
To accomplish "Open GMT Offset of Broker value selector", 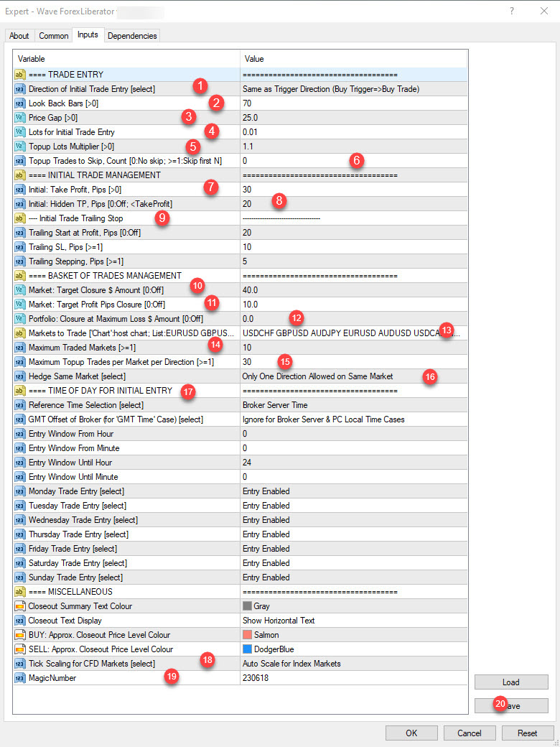I will point(353,419).
